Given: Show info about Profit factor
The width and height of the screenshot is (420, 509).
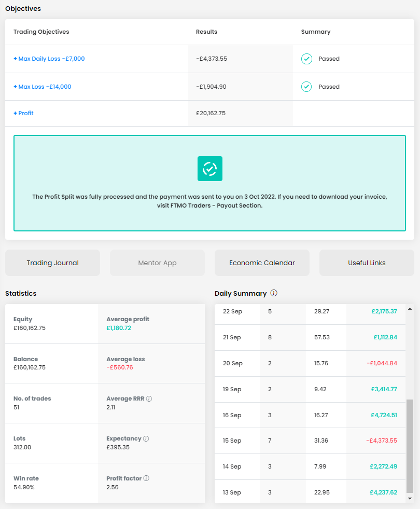Looking at the screenshot, I should pos(146,478).
